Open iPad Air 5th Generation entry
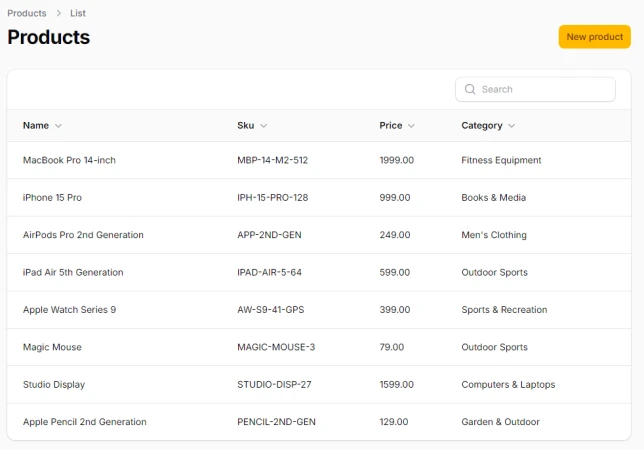This screenshot has height=450, width=644. coord(73,272)
